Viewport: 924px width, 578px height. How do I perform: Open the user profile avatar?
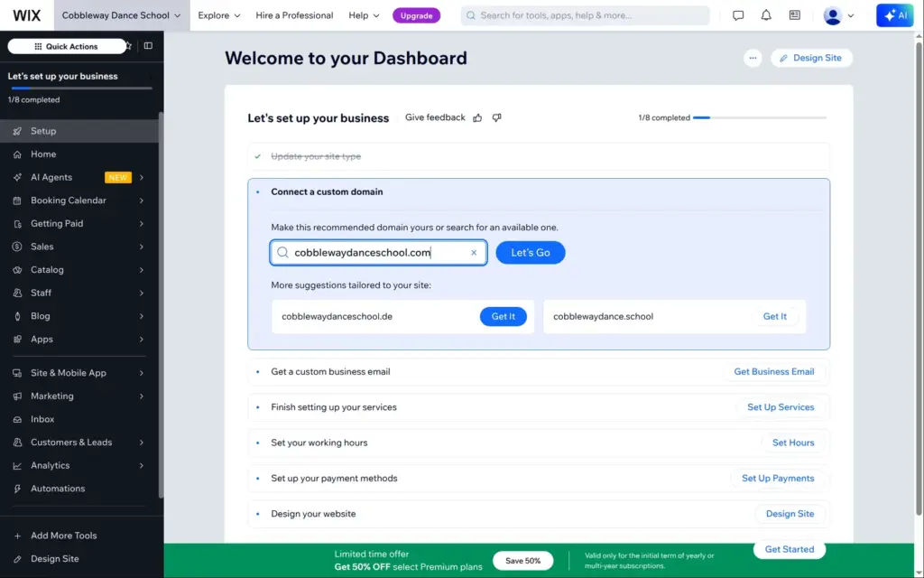(832, 16)
